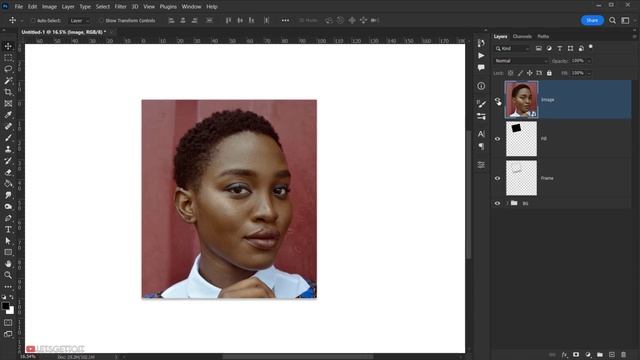
Task: Open more options three-dots in options bar
Action: click(285, 20)
